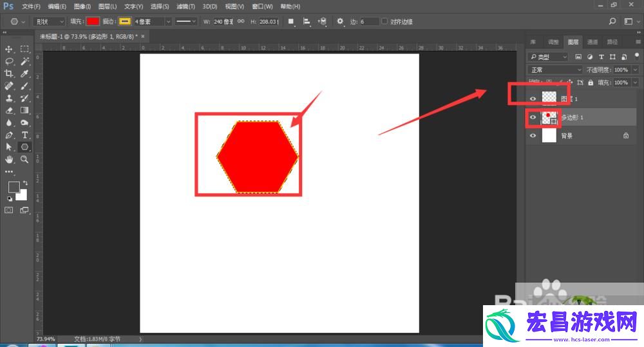Select the Rectangular Marquee tool

(x=24, y=50)
